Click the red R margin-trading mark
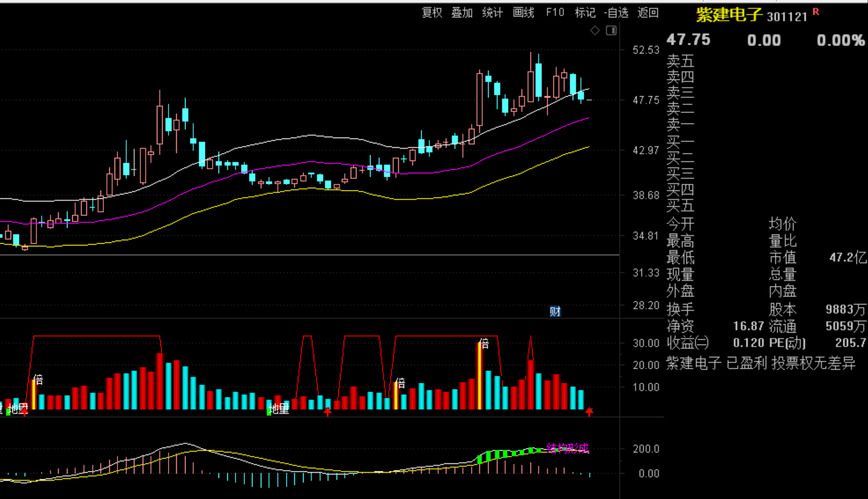The image size is (868, 499). [816, 12]
